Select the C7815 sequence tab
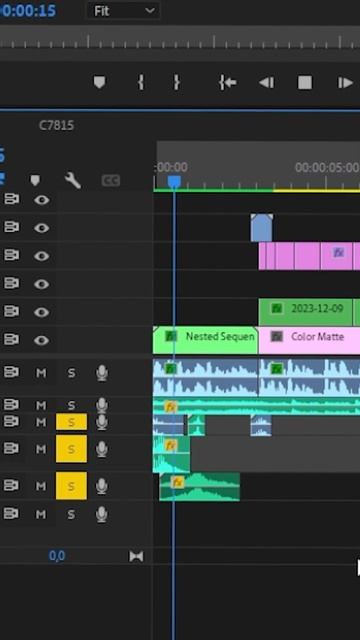Viewport: 360px width, 640px height. (56, 125)
